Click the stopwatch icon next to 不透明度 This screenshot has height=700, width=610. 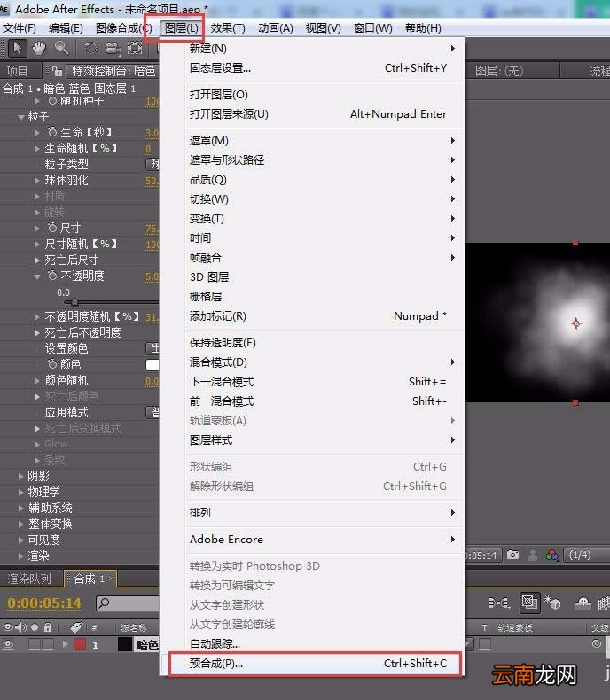[x=52, y=276]
